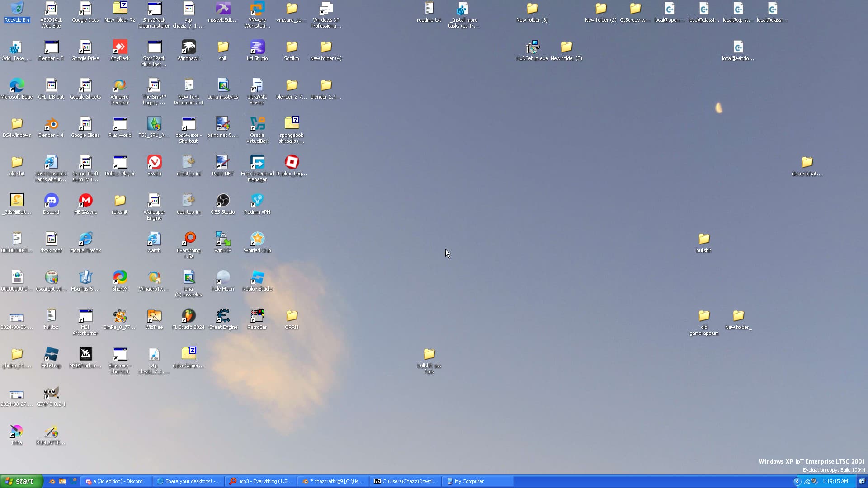Launch OBS Studio icon
Image resolution: width=868 pixels, height=488 pixels.
(223, 204)
